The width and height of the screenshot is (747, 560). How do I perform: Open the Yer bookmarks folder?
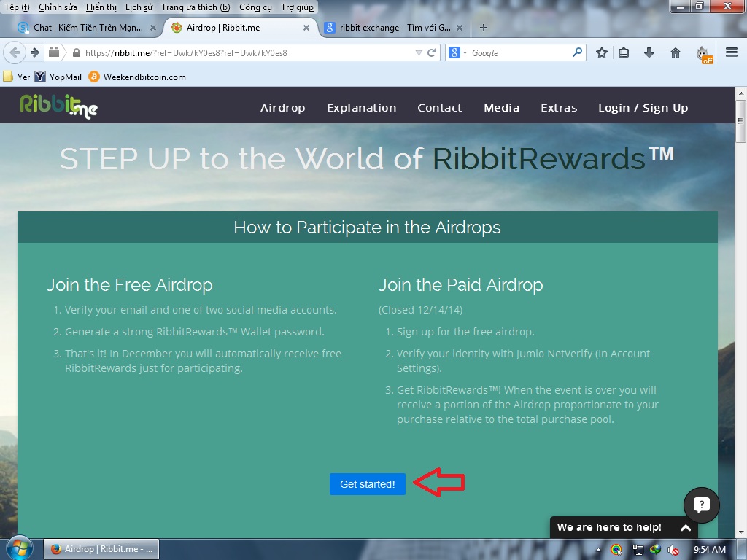click(17, 77)
